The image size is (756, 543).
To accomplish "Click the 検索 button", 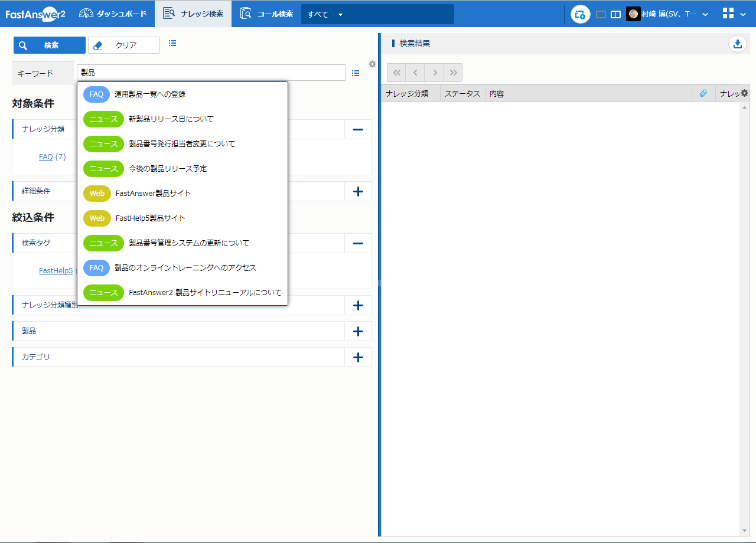I will [50, 45].
